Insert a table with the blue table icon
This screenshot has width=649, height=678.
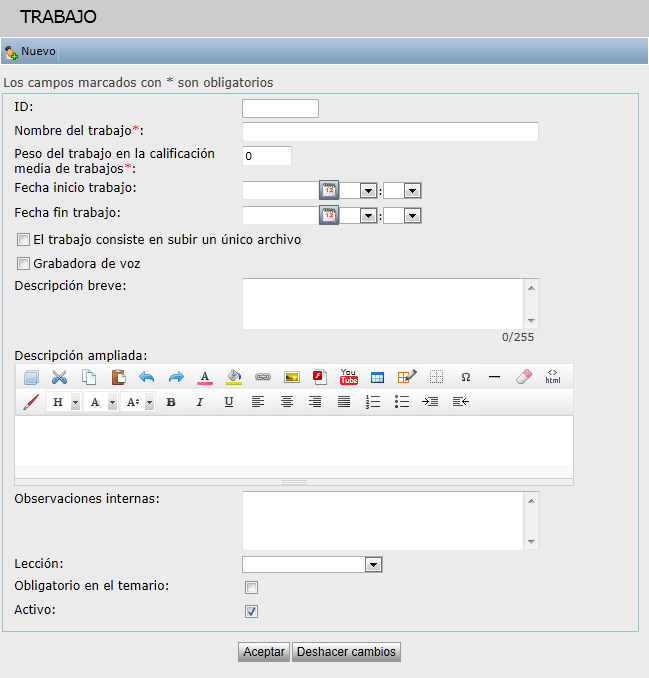point(377,377)
